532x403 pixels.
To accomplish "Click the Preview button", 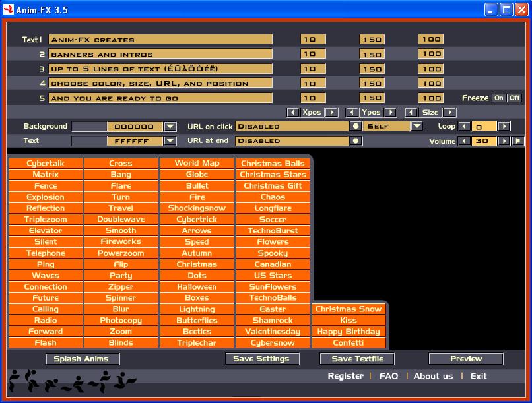I will [x=466, y=359].
